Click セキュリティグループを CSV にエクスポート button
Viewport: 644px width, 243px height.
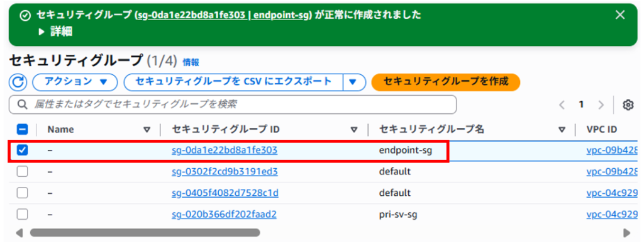tap(233, 82)
